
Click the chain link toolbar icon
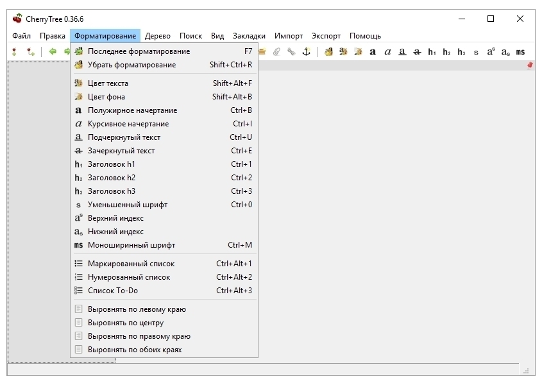[x=291, y=52]
